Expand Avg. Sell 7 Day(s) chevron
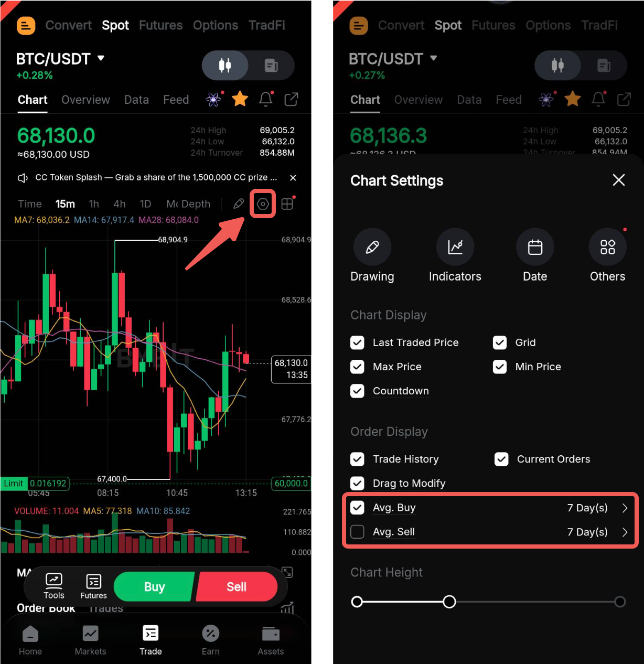 coord(625,532)
